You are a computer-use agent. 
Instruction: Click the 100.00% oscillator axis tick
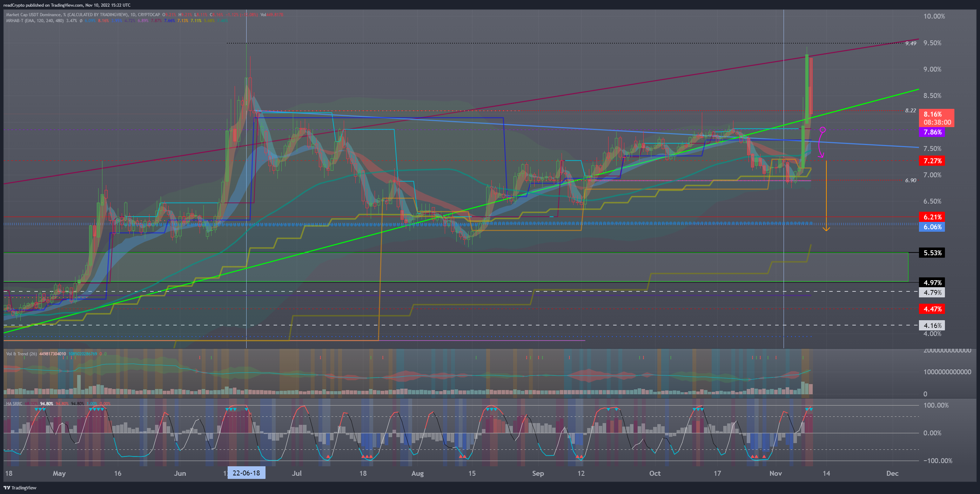pos(936,405)
